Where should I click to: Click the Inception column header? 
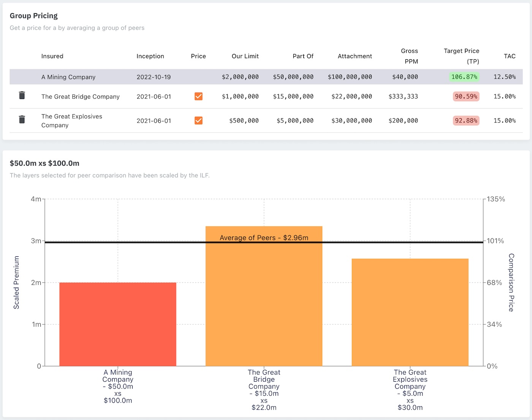(x=150, y=56)
